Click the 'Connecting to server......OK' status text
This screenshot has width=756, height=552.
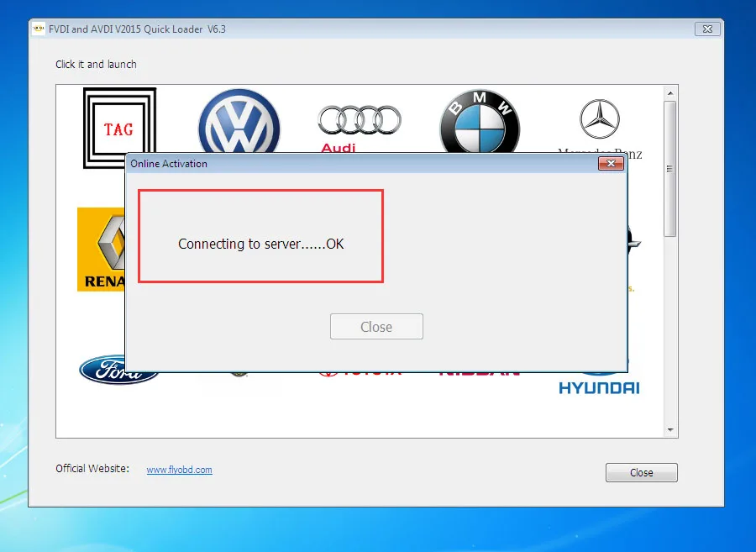[x=261, y=244]
